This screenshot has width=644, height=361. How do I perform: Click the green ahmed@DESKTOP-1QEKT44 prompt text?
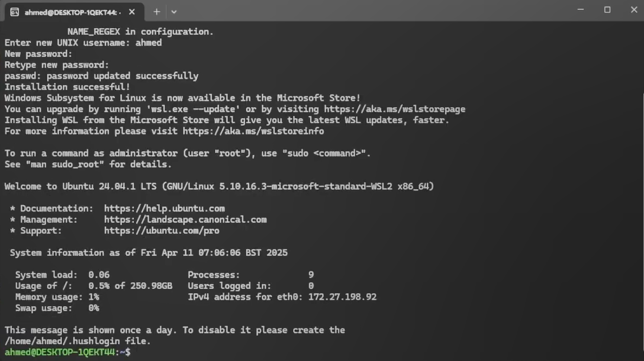coord(60,352)
